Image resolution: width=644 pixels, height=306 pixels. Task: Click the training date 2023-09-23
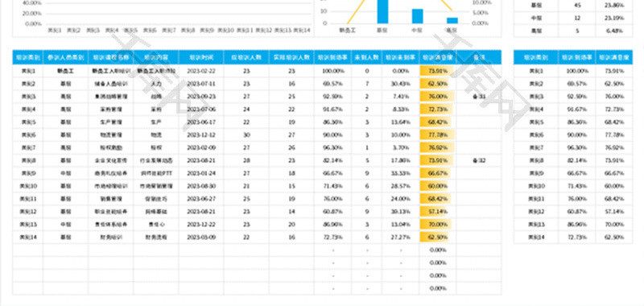point(200,97)
